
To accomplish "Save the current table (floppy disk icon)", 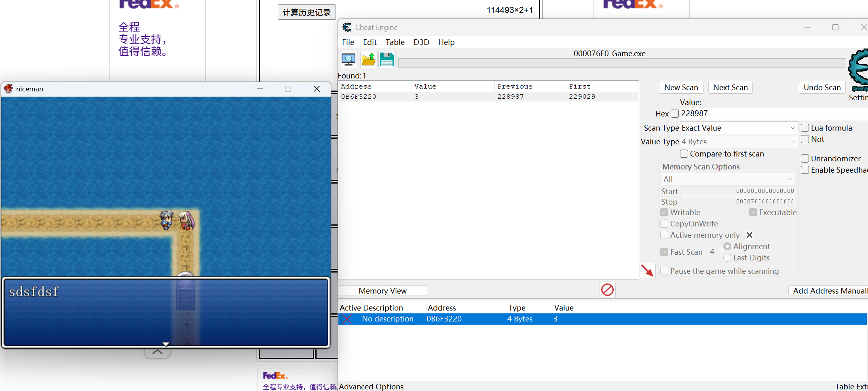I will 387,60.
